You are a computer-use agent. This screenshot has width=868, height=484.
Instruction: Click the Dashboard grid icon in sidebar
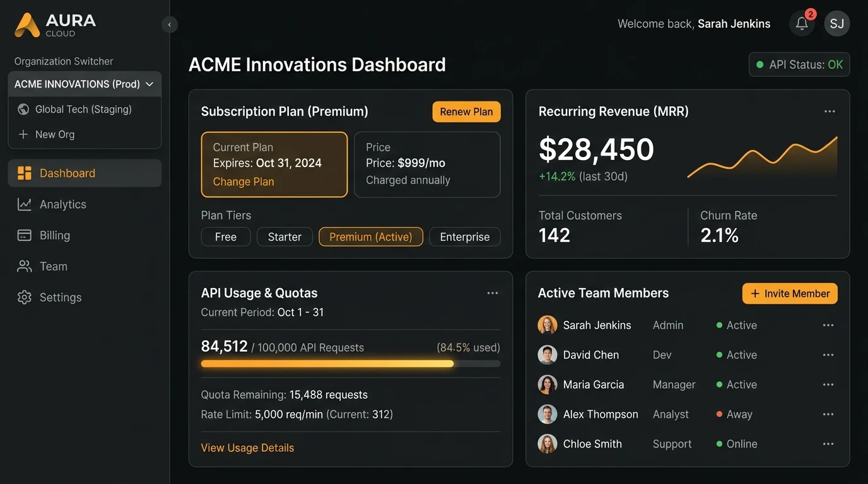pos(25,173)
